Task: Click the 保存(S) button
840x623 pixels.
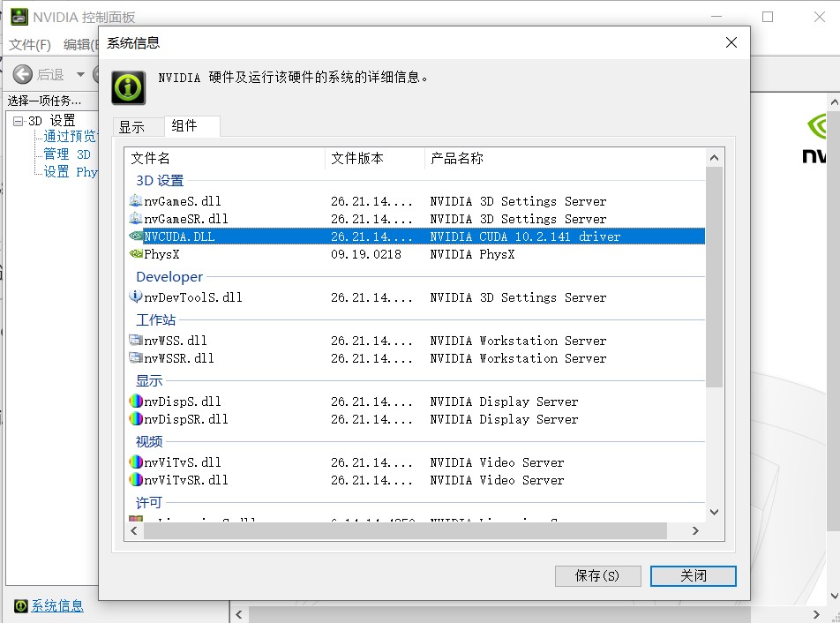Action: pyautogui.click(x=598, y=576)
